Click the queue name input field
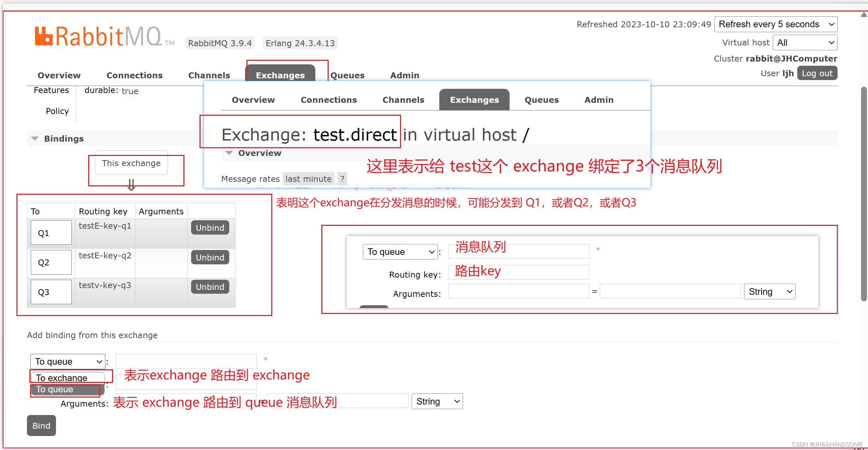 [x=186, y=361]
